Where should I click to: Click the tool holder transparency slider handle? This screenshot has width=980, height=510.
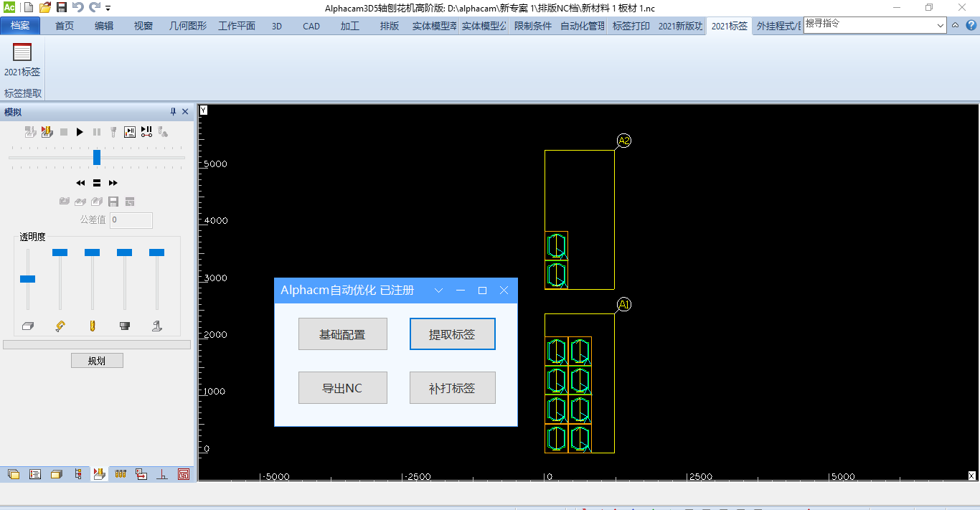point(124,252)
